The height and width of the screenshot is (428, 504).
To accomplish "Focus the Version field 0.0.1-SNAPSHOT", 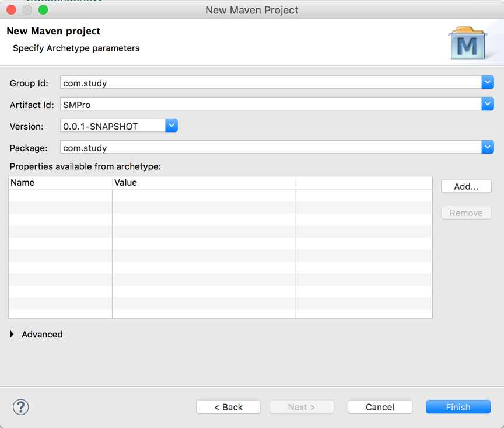I will click(113, 126).
